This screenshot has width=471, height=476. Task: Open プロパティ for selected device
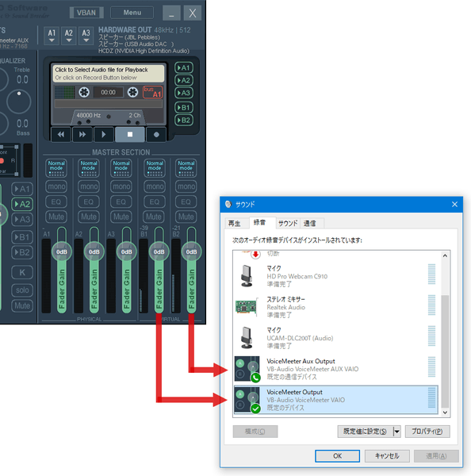427,432
